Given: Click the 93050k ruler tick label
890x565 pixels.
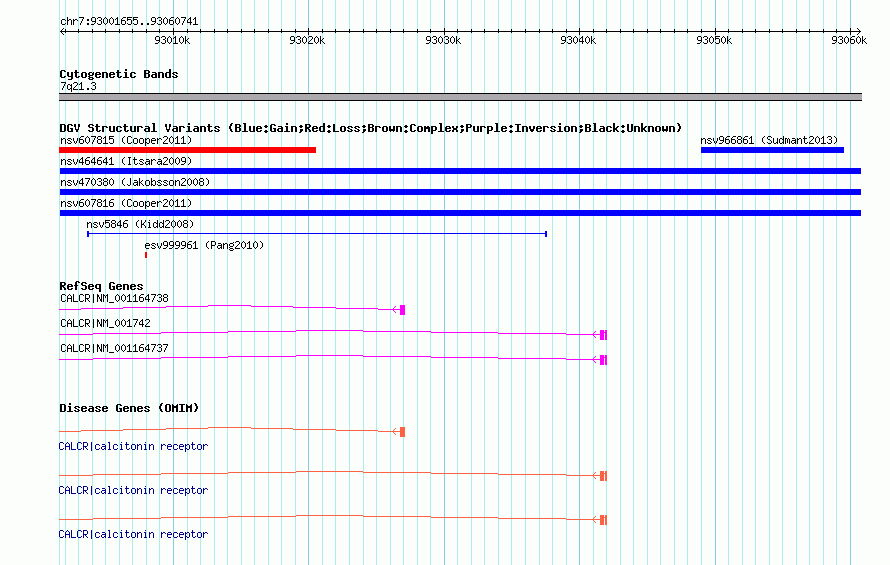Looking at the screenshot, I should pos(714,40).
